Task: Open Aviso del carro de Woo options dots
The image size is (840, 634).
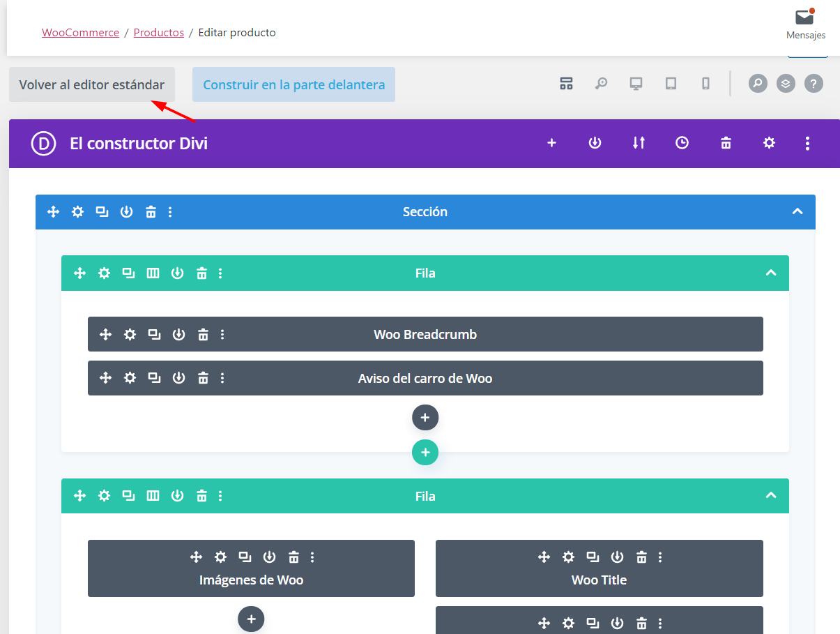Action: 222,378
